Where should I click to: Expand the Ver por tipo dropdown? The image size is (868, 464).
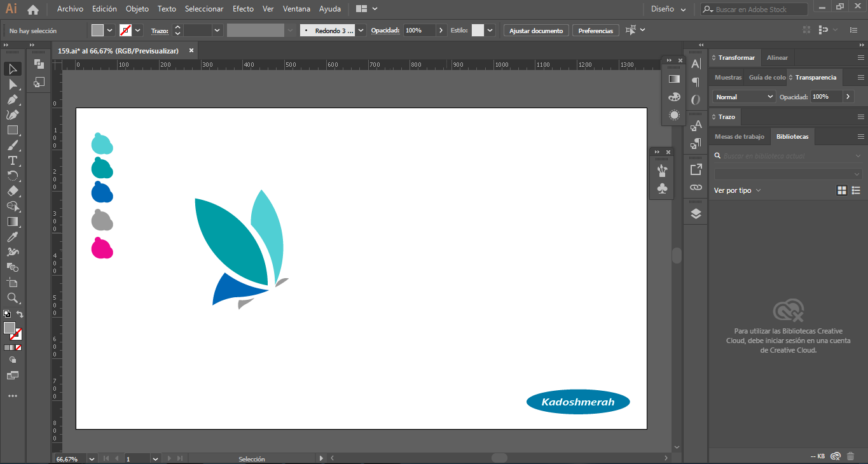pos(738,190)
